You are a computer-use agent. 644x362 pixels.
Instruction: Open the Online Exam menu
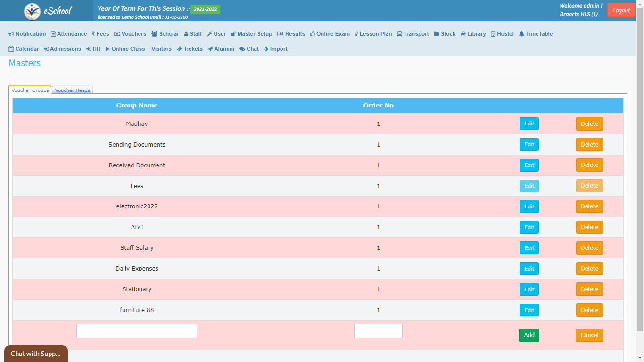coord(330,34)
